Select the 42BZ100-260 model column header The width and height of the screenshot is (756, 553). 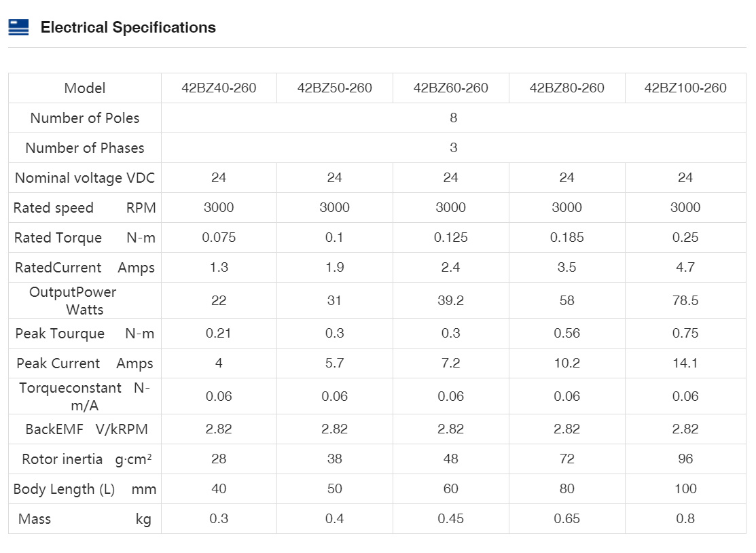click(x=685, y=88)
